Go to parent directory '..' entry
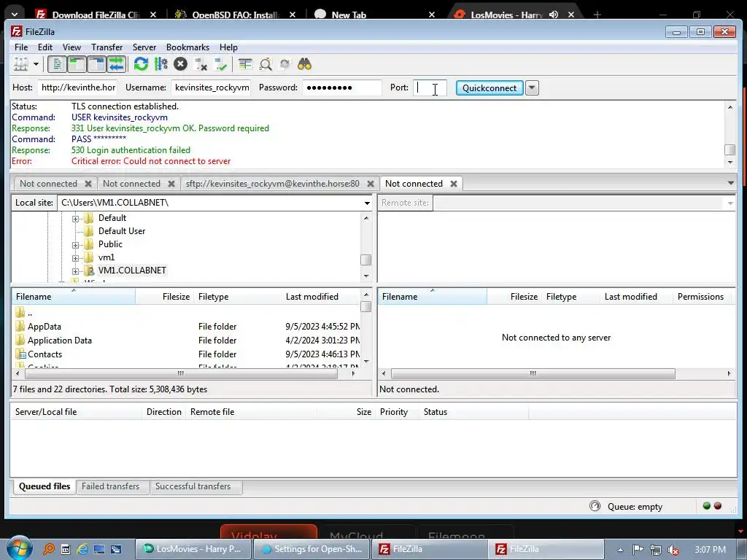 tap(186, 313)
